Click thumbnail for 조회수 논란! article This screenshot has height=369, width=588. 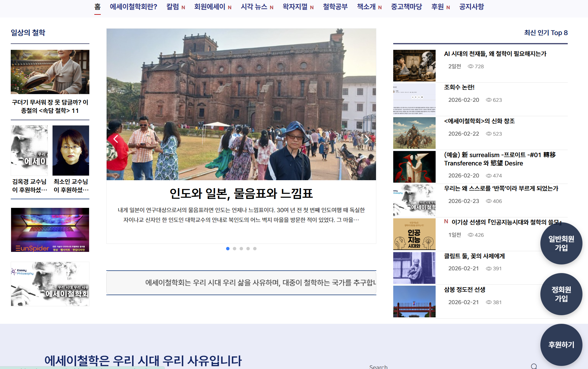tap(414, 99)
